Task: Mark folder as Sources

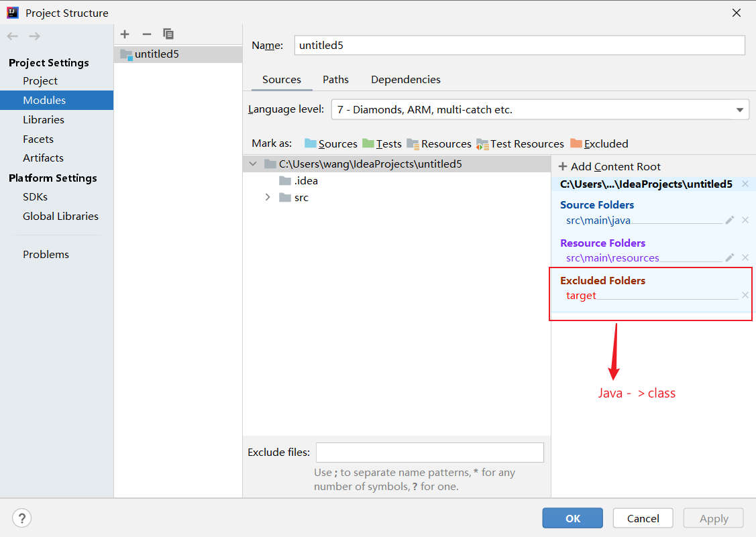Action: click(x=331, y=143)
